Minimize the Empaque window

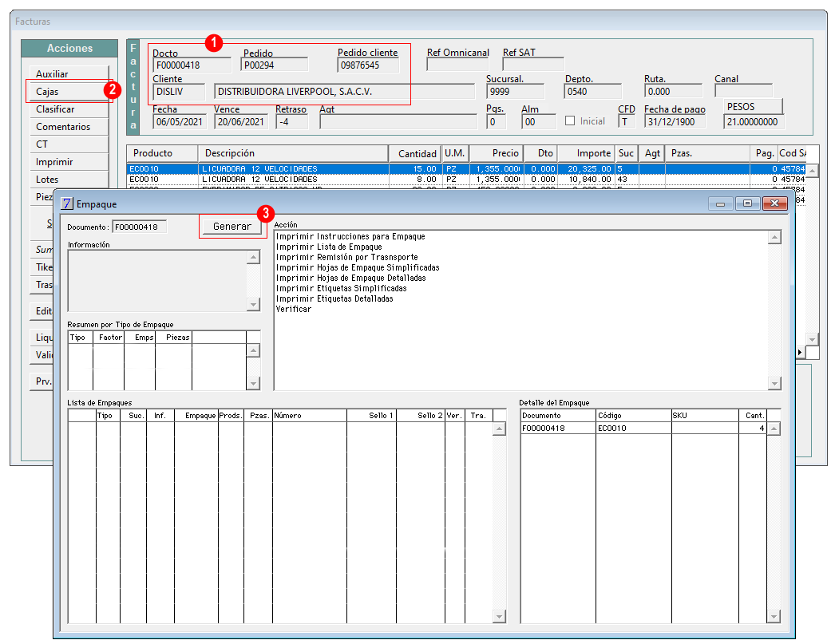[721, 203]
